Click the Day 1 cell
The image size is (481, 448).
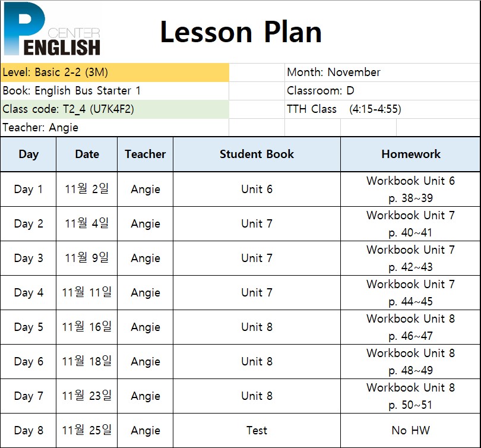[29, 190]
